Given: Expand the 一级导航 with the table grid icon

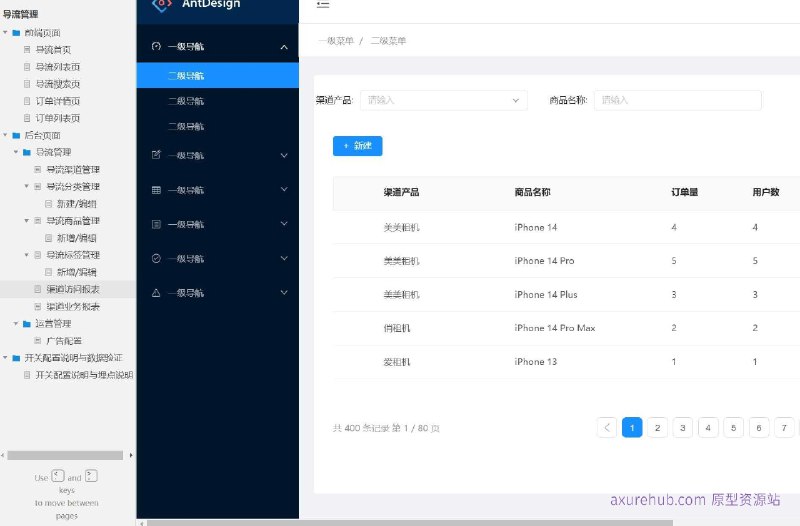Looking at the screenshot, I should pyautogui.click(x=284, y=189).
